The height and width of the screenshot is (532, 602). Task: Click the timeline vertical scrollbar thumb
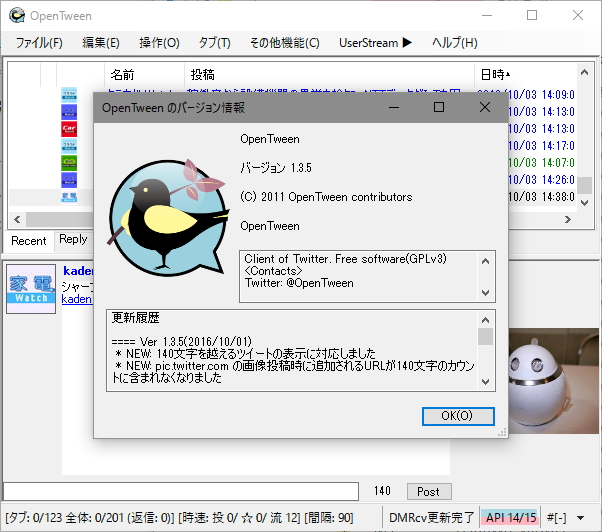584,185
